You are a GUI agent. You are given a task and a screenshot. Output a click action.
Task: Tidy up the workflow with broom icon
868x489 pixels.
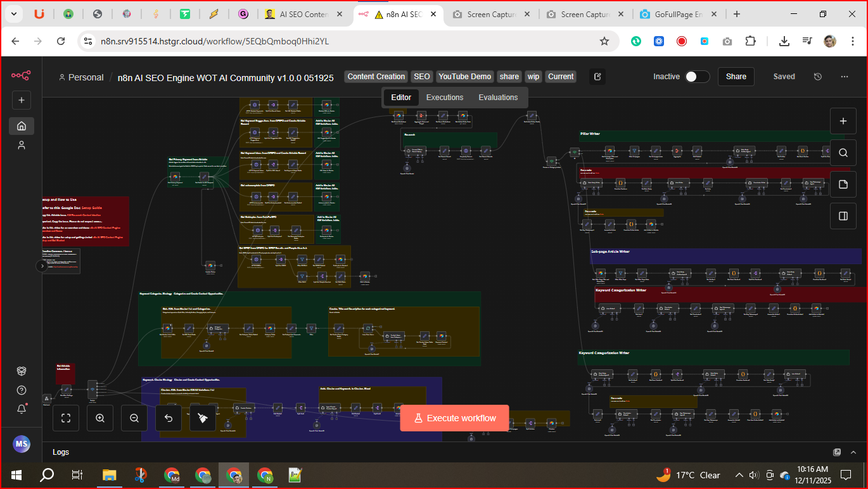[x=203, y=418]
